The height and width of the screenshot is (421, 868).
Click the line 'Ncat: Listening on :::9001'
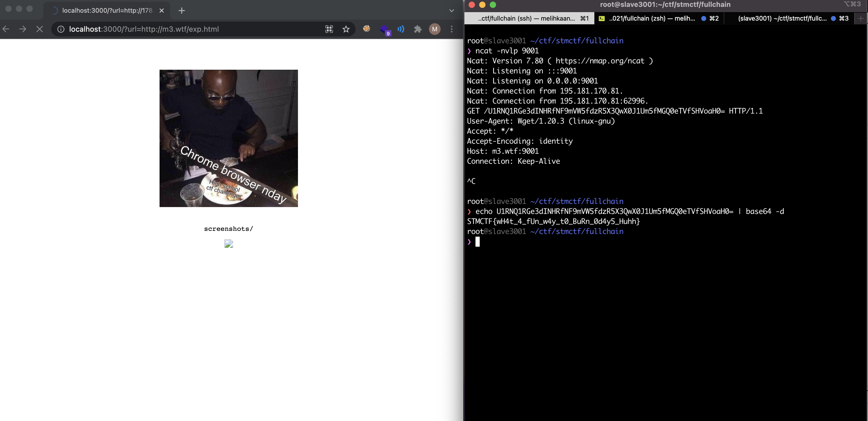(522, 71)
